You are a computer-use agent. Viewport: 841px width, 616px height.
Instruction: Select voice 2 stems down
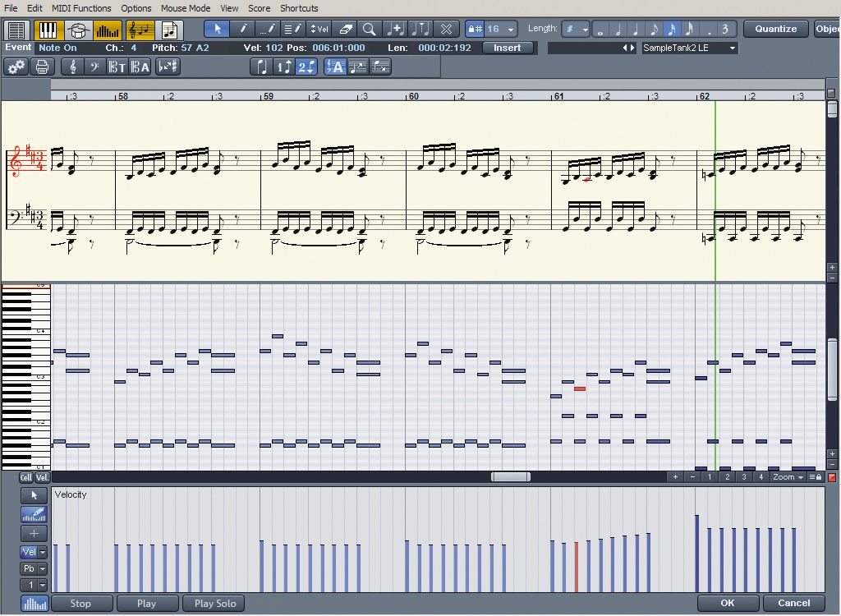point(306,67)
